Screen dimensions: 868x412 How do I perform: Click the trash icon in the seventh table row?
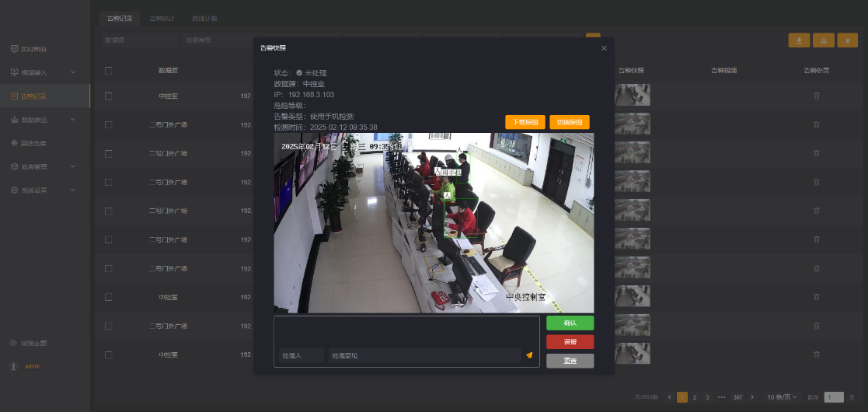point(817,268)
